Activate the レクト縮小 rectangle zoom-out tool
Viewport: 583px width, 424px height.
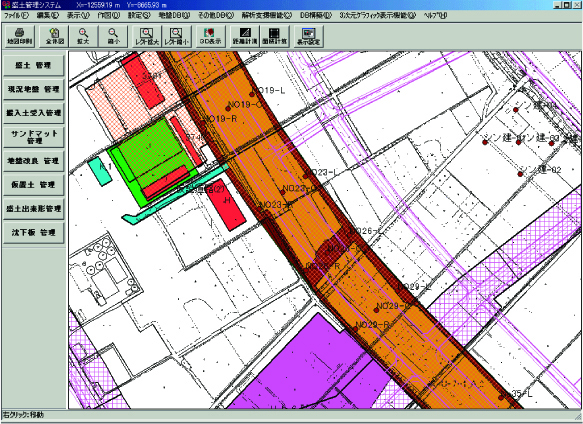click(x=177, y=36)
